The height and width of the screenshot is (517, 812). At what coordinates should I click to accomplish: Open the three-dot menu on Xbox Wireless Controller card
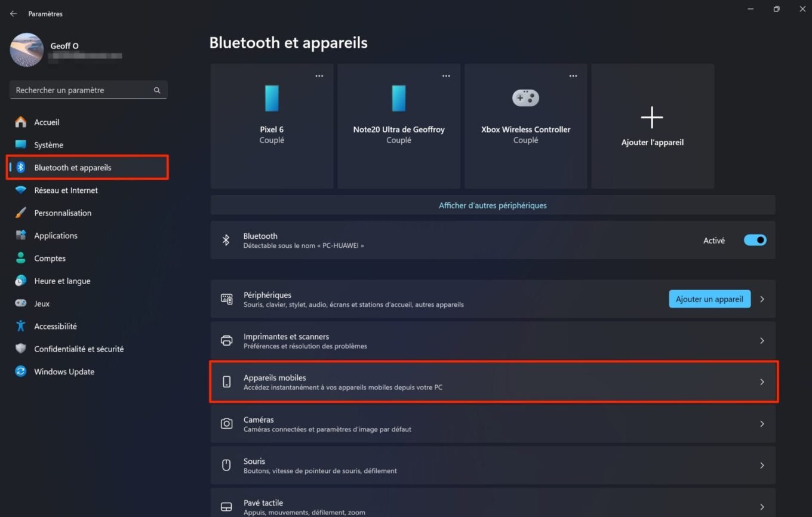[573, 76]
